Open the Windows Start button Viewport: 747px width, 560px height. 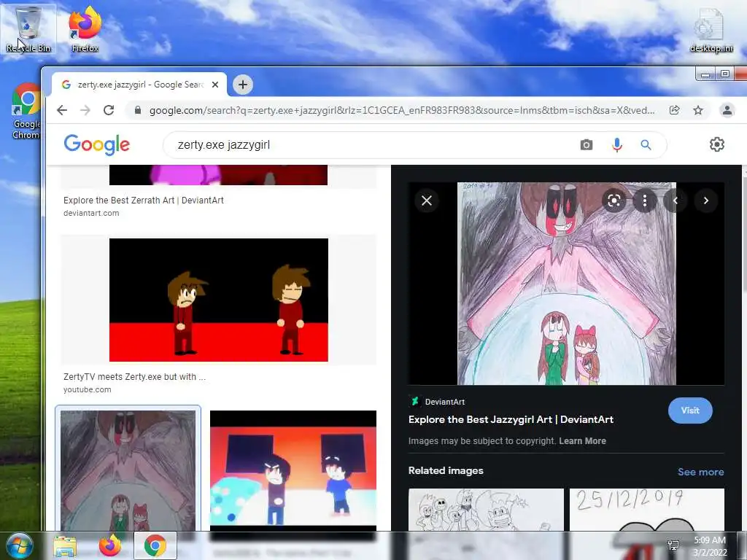click(20, 545)
